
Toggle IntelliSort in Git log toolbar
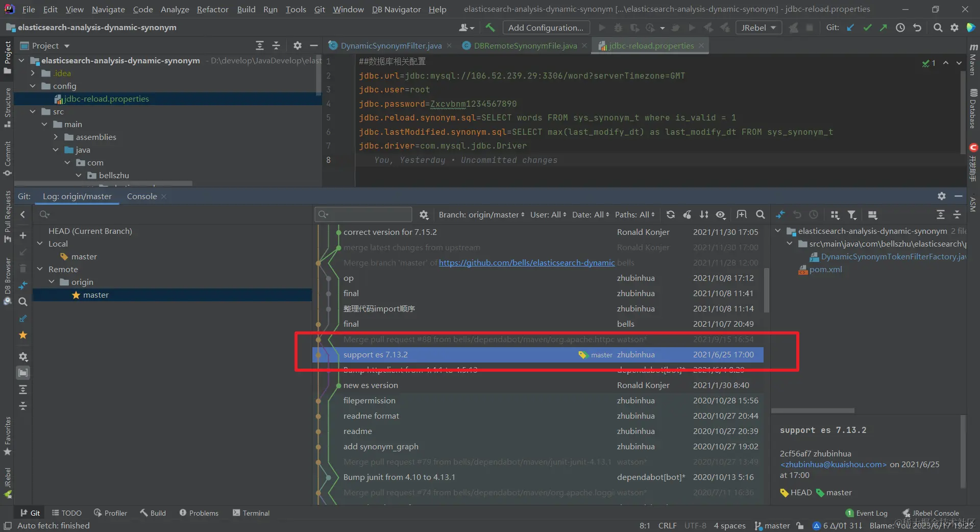pos(704,215)
